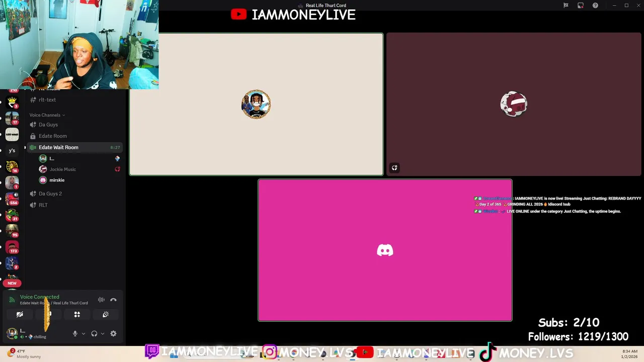Start an activity with the shapes icon
The height and width of the screenshot is (362, 644).
tap(77, 315)
